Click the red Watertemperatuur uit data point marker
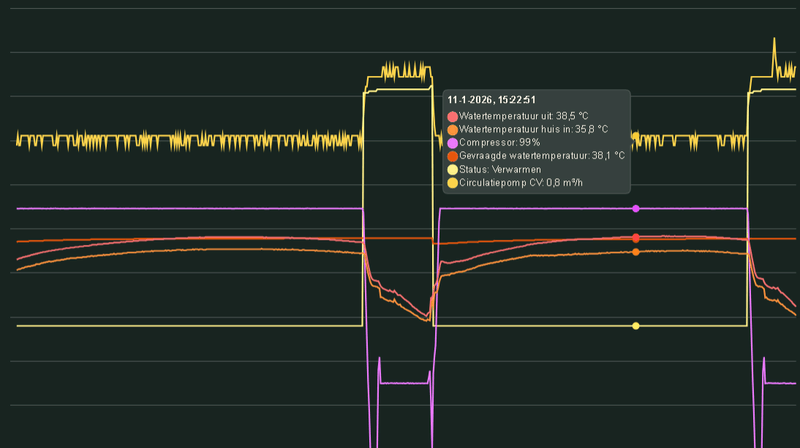 coord(636,238)
